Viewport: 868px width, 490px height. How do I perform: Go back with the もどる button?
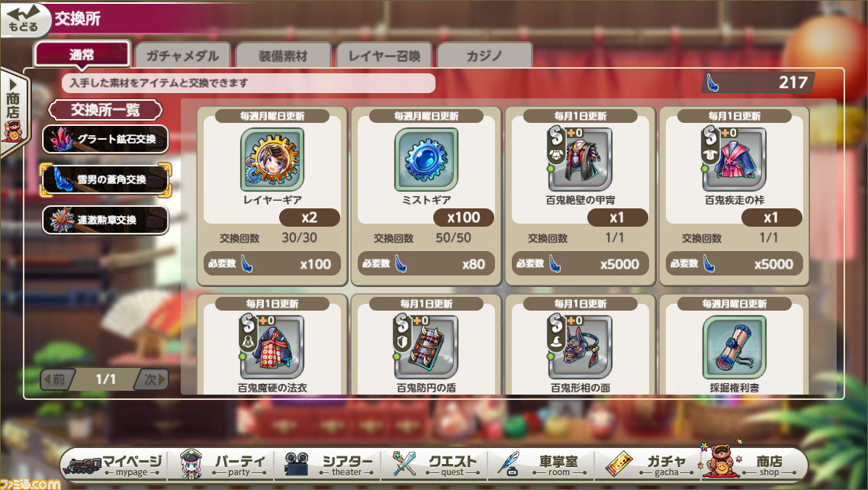[x=25, y=19]
